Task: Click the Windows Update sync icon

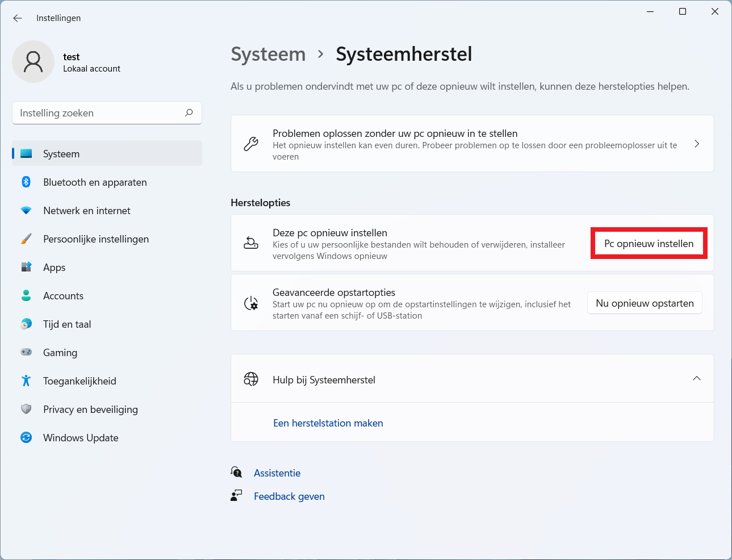Action: pos(26,437)
